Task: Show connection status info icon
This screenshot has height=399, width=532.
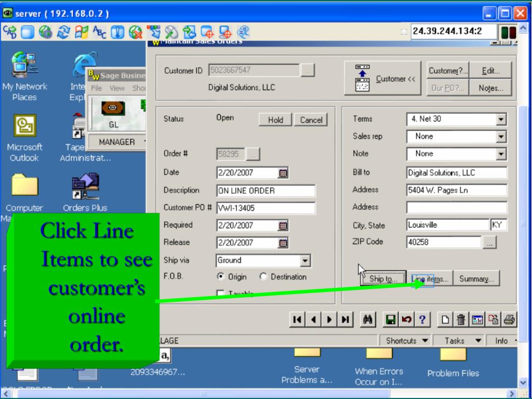Action: [117, 32]
